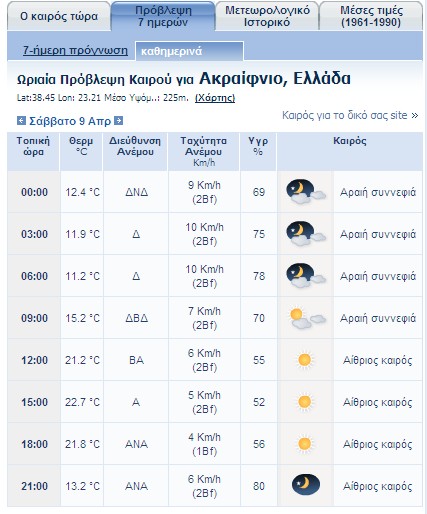Go to previous day arrow icon
This screenshot has width=427, height=514.
(x=21, y=120)
